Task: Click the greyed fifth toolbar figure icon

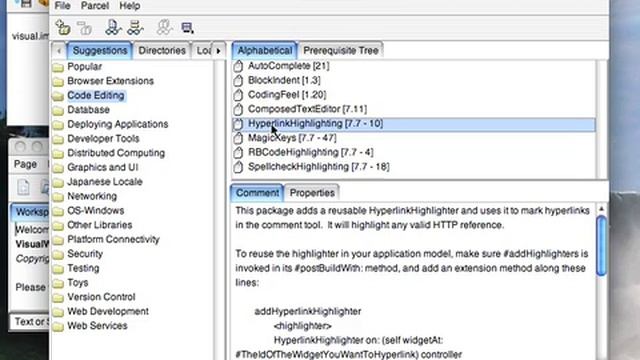Action: 164,27
